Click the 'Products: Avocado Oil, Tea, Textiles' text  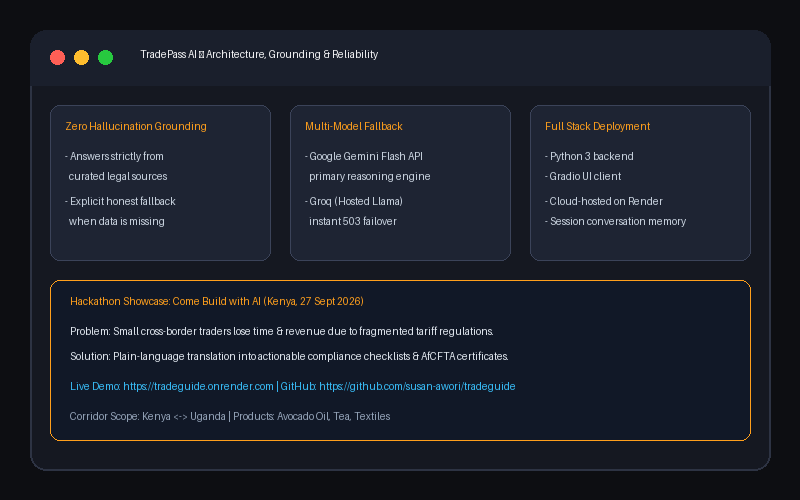[x=312, y=416]
